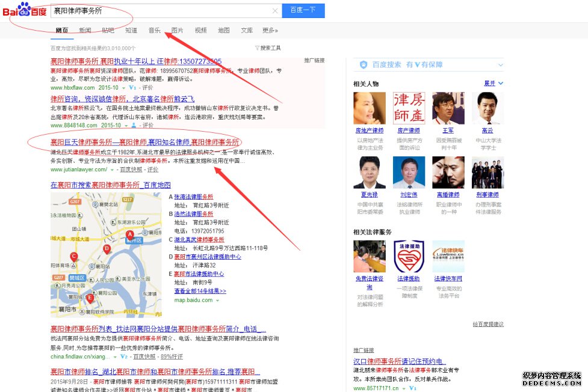Open 襄阳律师事务所列表_找法网 result
The image size is (588, 392).
pyautogui.click(x=158, y=329)
